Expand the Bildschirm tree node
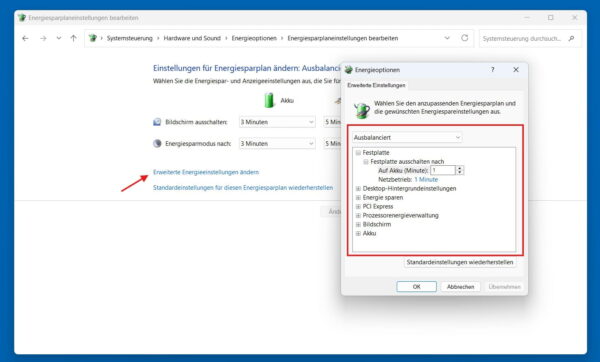Viewport: 600px width, 362px height. pyautogui.click(x=358, y=224)
